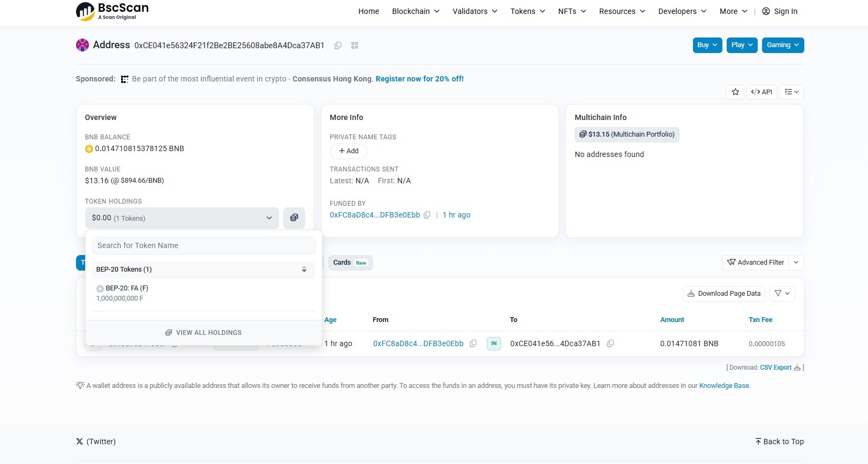Select the 0.01471081 BNB amount
Screen dimensions: 868x464
pos(689,343)
